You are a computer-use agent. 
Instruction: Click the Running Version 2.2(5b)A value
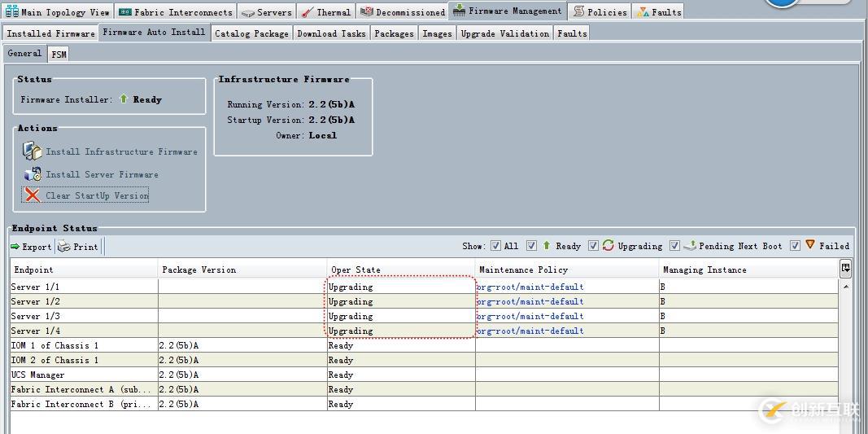tap(332, 104)
